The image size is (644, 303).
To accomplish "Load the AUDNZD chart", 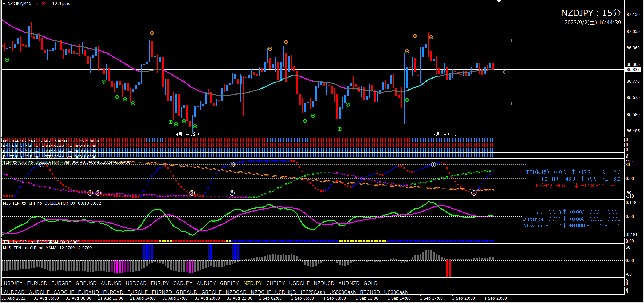I will [x=349, y=283].
